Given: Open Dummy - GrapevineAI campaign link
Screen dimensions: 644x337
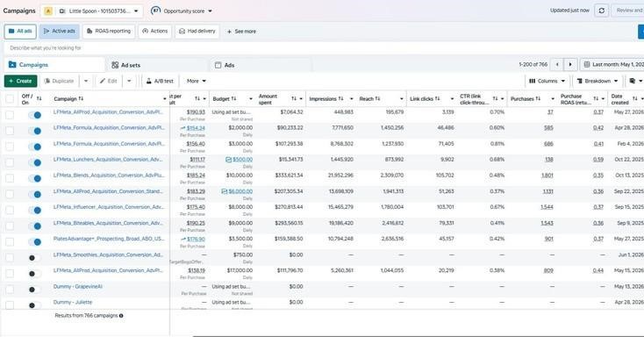Looking at the screenshot, I should click(77, 286).
